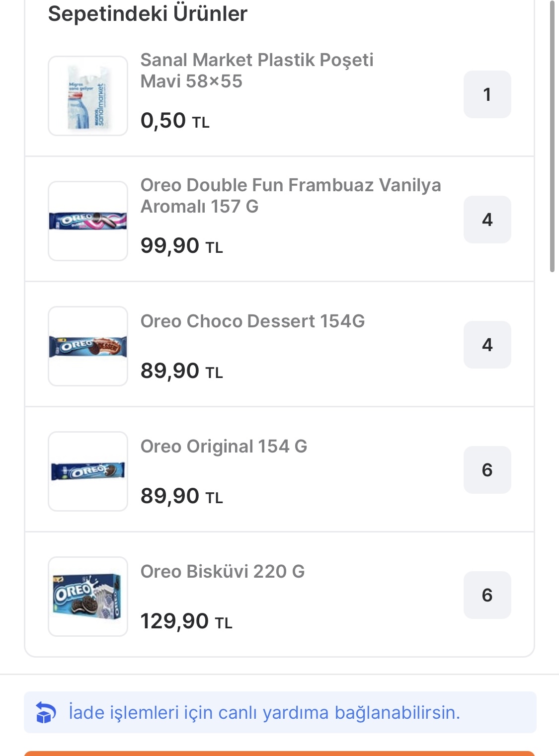Click the 129,90 TL price label
The image size is (559, 756).
[x=186, y=621]
